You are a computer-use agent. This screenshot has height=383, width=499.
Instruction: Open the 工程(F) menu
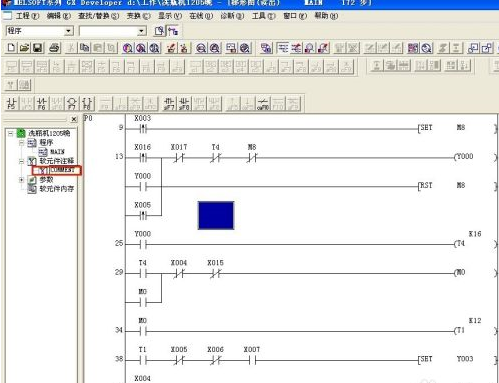(27, 16)
